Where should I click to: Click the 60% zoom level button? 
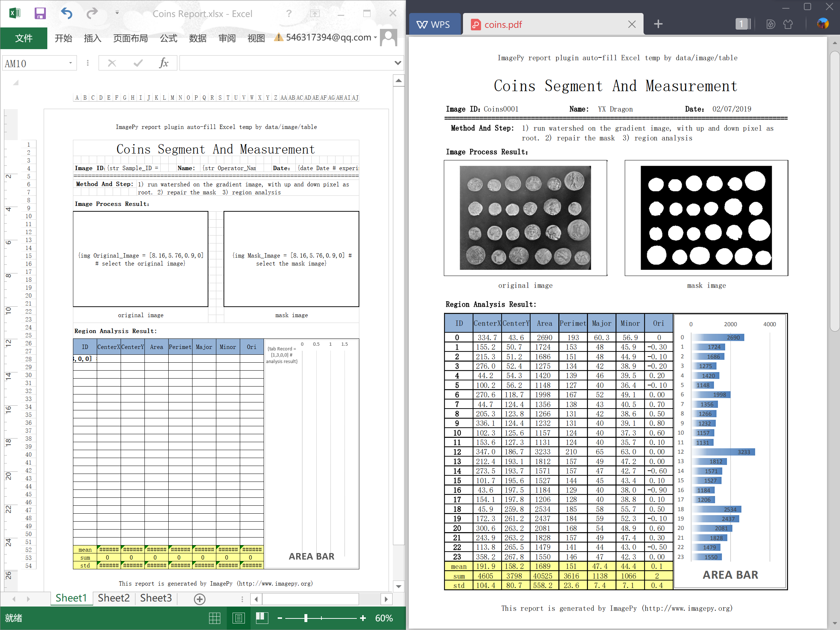pos(384,618)
